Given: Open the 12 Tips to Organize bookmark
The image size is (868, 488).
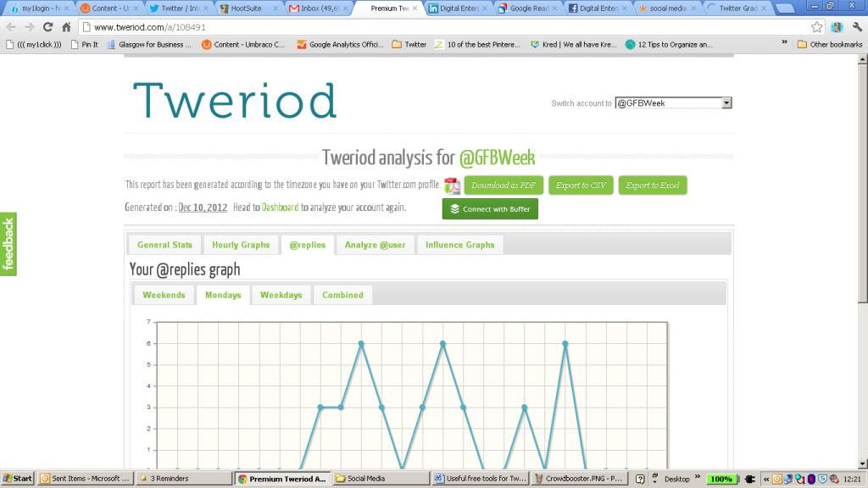Looking at the screenshot, I should point(670,45).
